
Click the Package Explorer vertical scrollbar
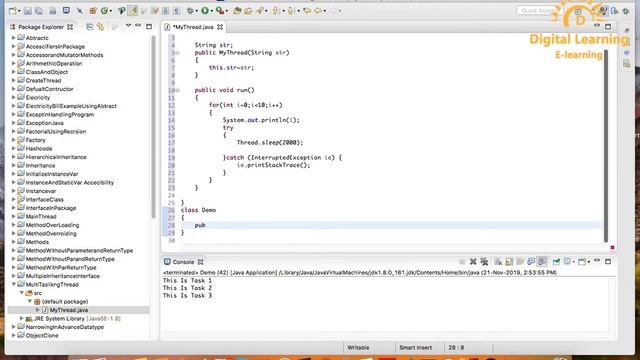click(153, 127)
